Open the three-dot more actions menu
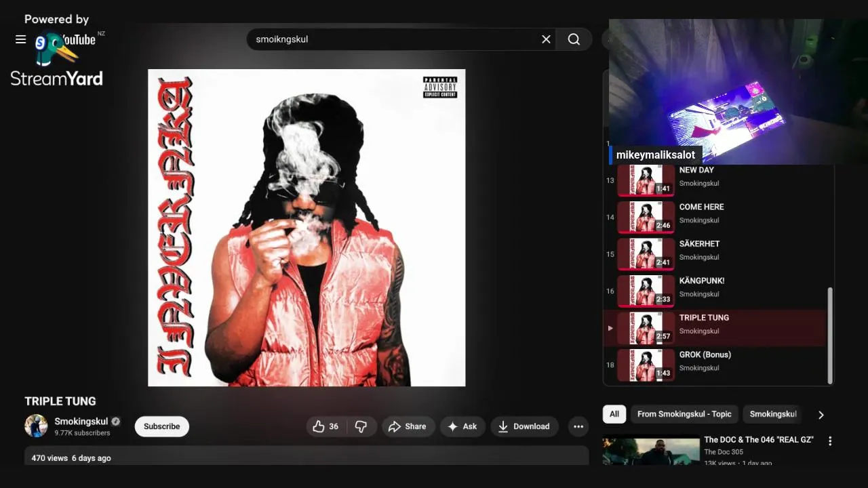868x488 pixels. point(578,426)
